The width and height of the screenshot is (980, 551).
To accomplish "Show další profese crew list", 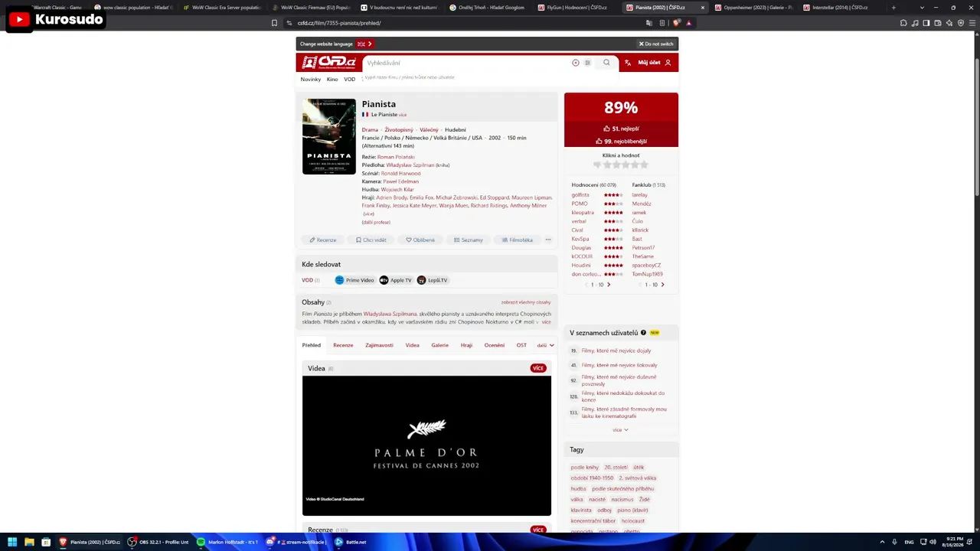I will pos(376,222).
